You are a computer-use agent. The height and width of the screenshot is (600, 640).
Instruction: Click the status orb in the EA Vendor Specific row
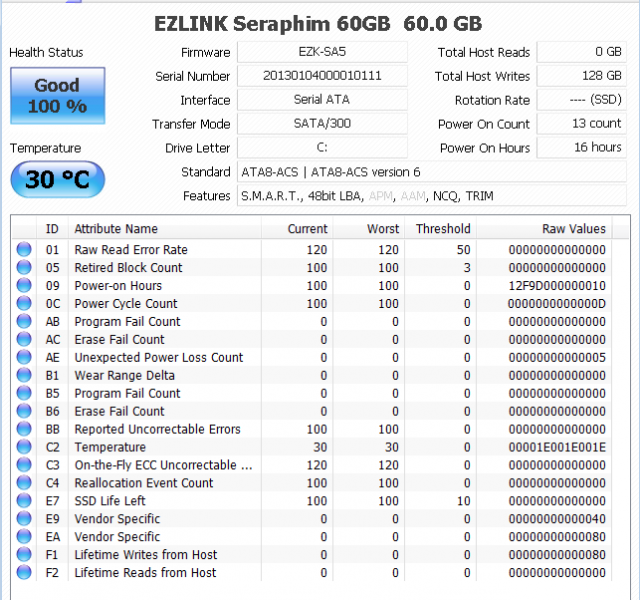pyautogui.click(x=24, y=537)
